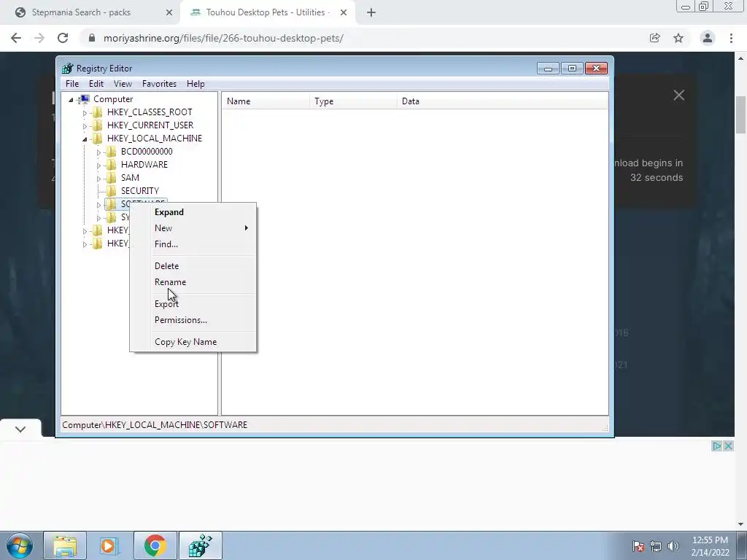Viewport: 747px width, 560px height.
Task: Reload the Chrome page
Action: tap(63, 38)
